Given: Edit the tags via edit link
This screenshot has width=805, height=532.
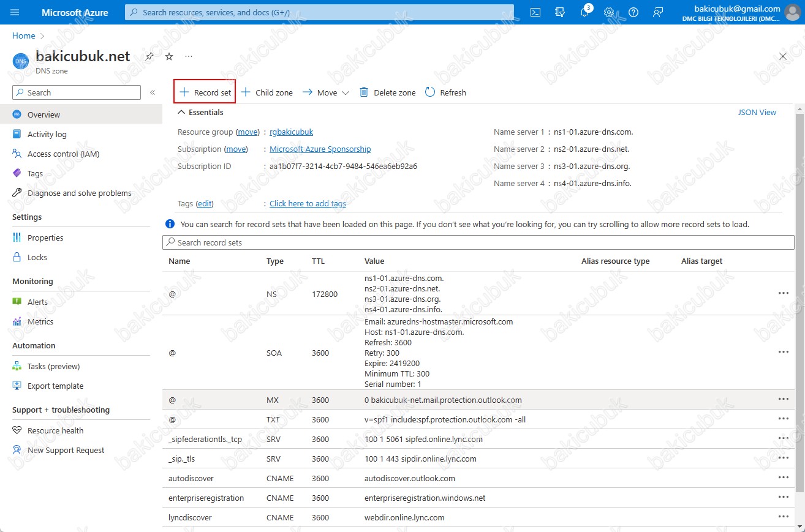Looking at the screenshot, I should (205, 203).
